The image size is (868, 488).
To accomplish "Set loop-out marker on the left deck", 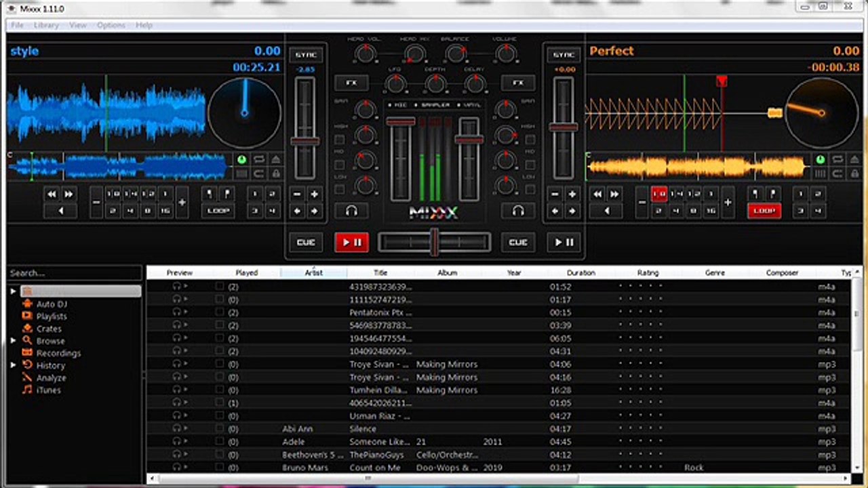I will click(226, 194).
